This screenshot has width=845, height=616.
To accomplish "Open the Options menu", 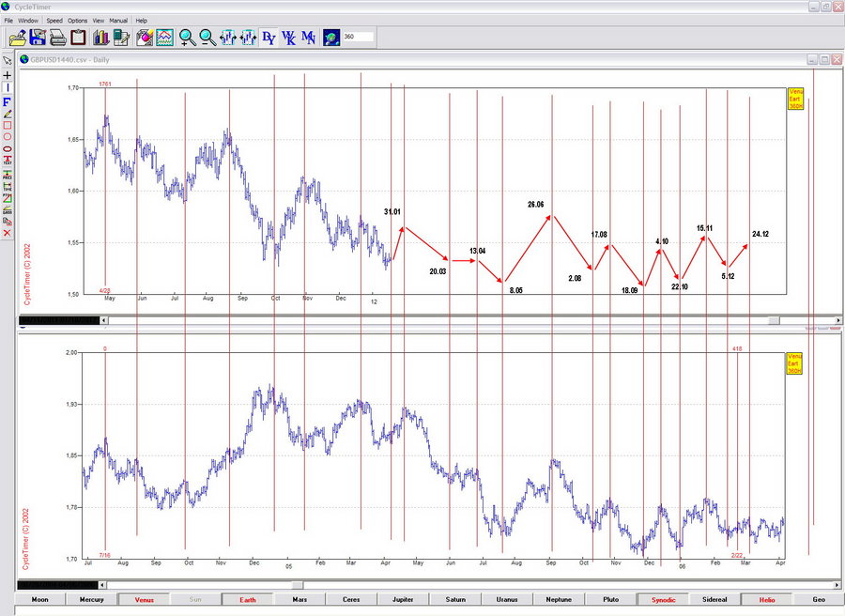I will (77, 20).
